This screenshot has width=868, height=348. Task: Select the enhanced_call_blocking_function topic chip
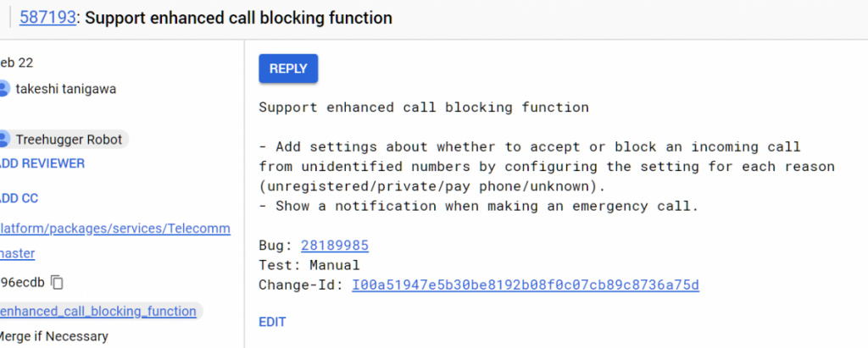(x=98, y=311)
